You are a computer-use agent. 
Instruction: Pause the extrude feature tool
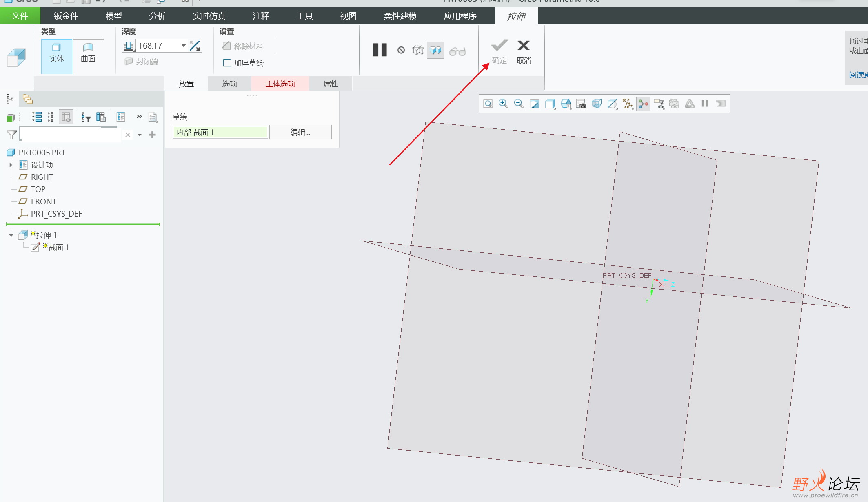(x=380, y=50)
